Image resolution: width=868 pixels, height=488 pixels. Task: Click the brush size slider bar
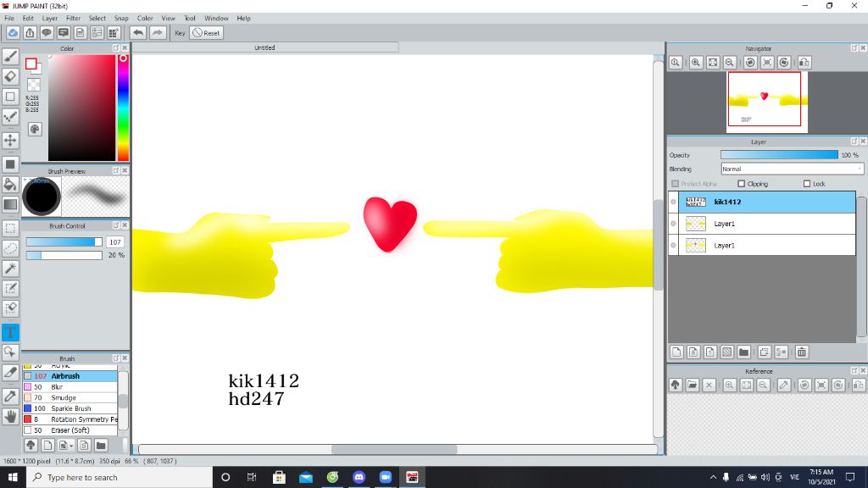(x=64, y=241)
